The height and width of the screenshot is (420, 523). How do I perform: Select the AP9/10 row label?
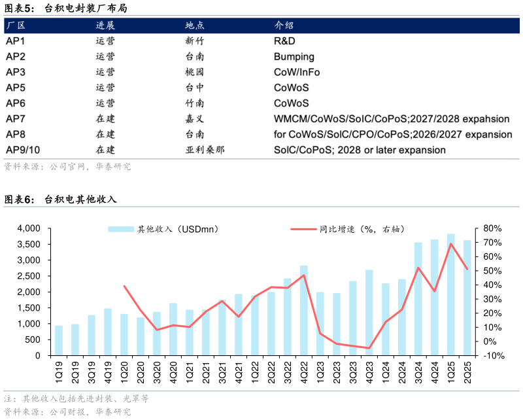point(23,150)
